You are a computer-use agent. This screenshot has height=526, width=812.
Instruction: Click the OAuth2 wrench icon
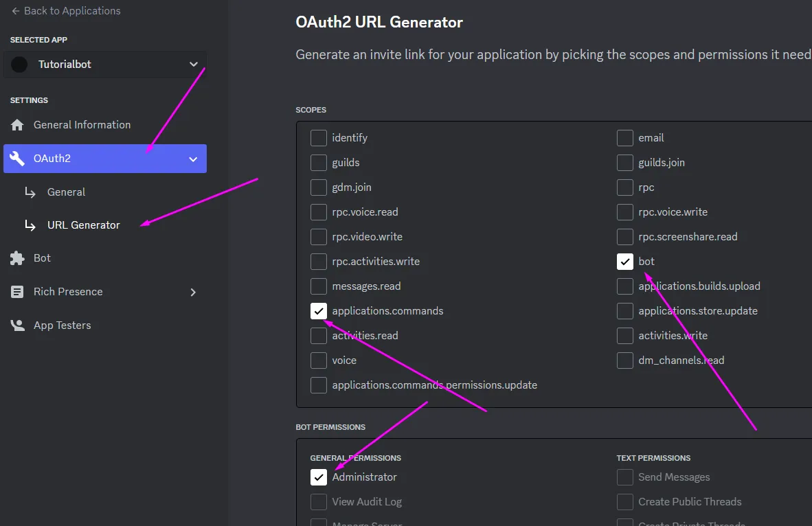click(x=17, y=159)
